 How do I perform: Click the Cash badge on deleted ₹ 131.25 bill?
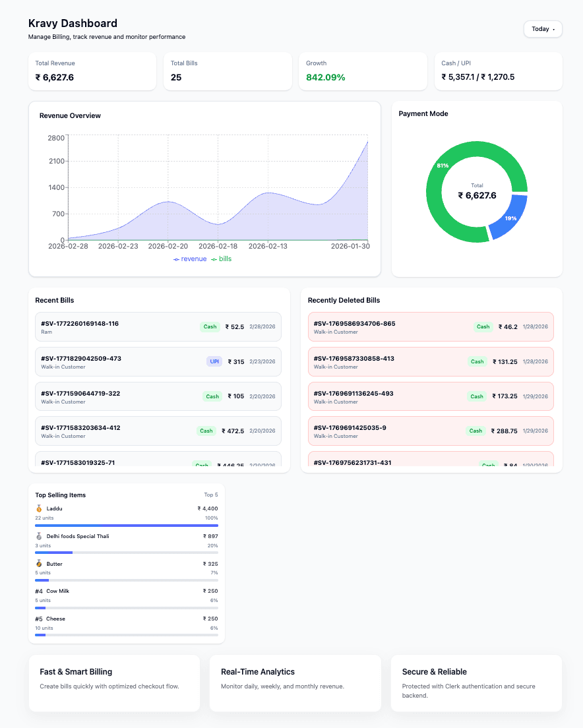point(477,361)
